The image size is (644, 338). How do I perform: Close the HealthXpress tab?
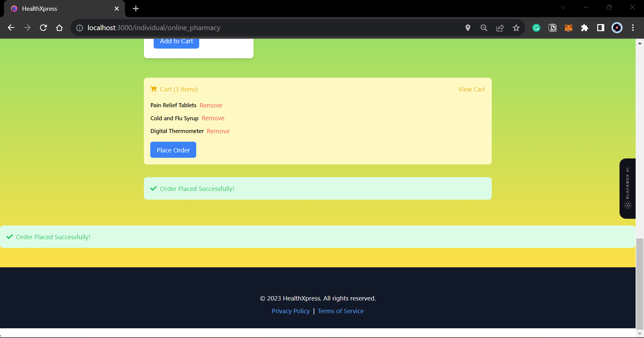pos(117,9)
